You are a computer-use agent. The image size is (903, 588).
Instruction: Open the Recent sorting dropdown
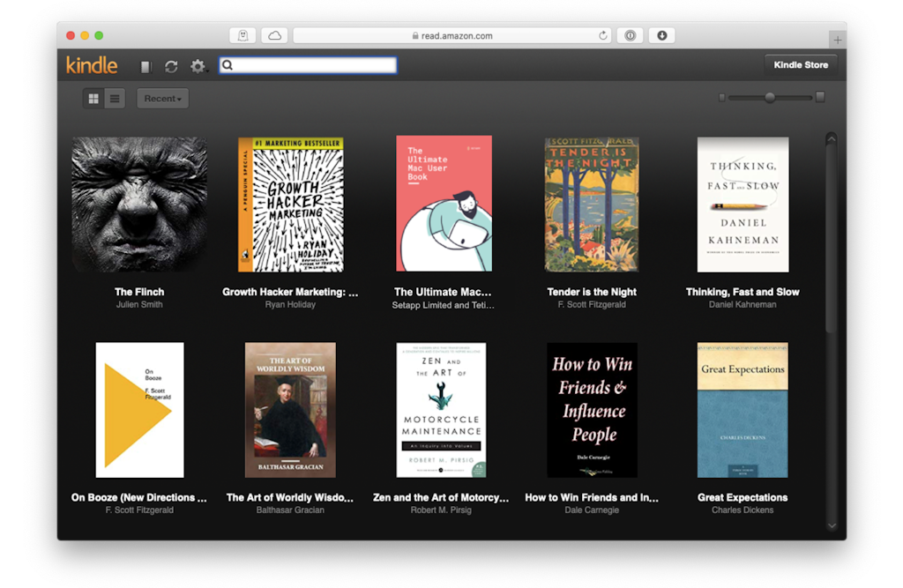click(162, 98)
